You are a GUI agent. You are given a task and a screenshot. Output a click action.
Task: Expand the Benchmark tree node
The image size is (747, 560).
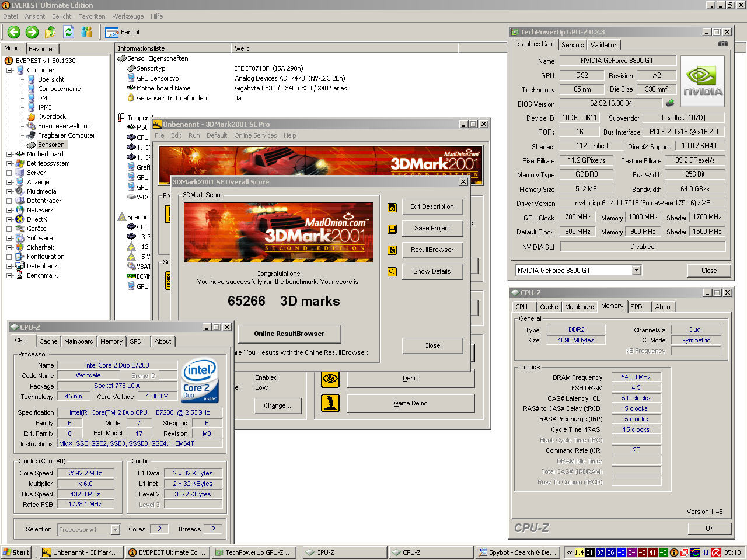(x=9, y=275)
